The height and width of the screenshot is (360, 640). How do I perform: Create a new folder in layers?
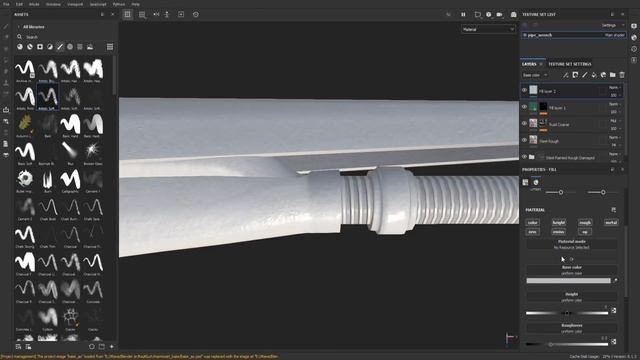coord(613,75)
